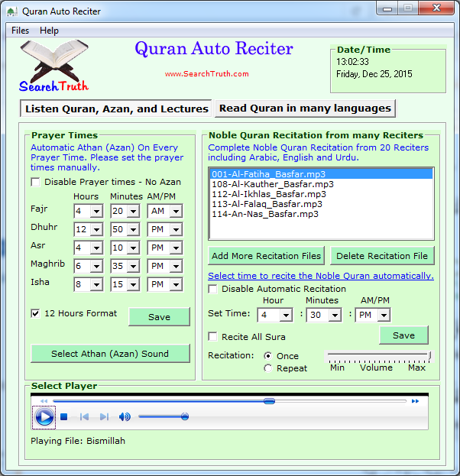Open Fajr AM/PM dropdown
Screen dimensions: 460x476
click(x=176, y=211)
